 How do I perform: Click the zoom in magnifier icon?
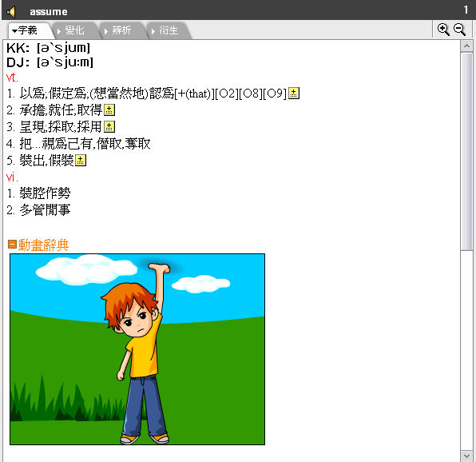(x=443, y=30)
